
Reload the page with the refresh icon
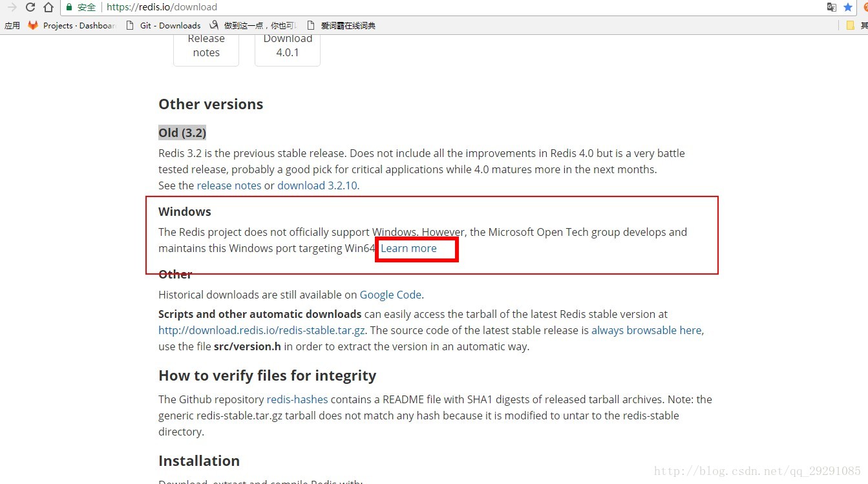(30, 7)
